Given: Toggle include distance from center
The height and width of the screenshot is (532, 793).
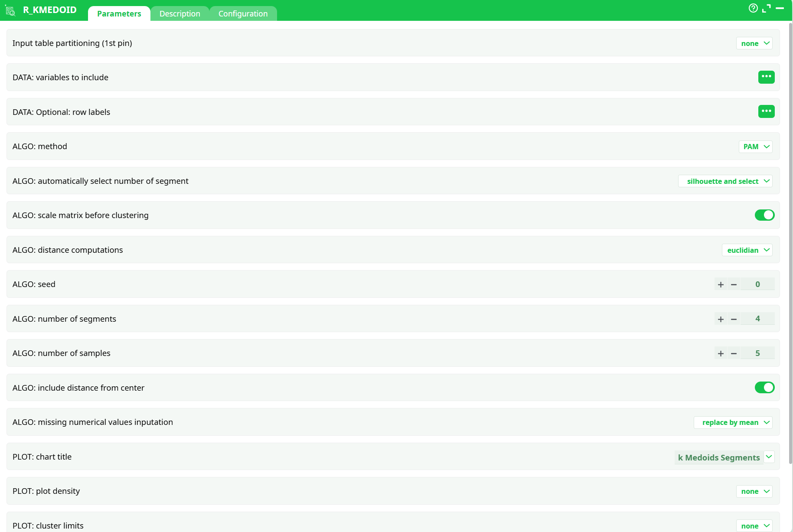Looking at the screenshot, I should (x=764, y=387).
